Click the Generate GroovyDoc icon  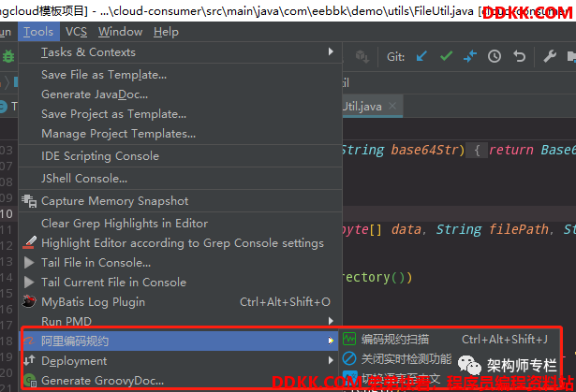tap(29, 380)
